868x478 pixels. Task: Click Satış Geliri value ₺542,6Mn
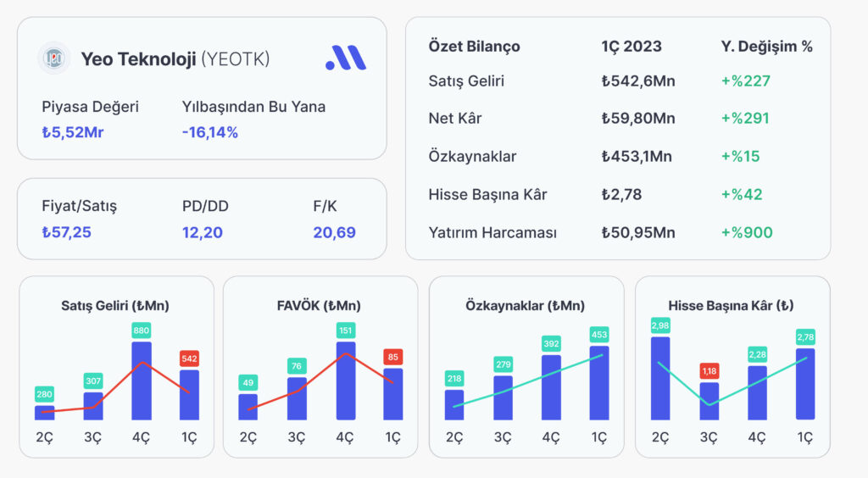coord(638,81)
